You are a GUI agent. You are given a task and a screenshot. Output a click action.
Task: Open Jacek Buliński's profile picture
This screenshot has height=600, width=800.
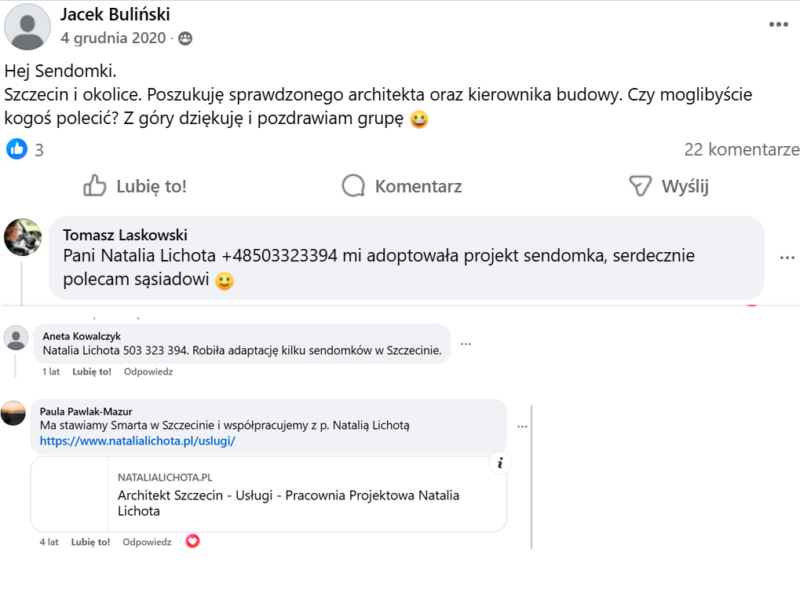coord(27,27)
